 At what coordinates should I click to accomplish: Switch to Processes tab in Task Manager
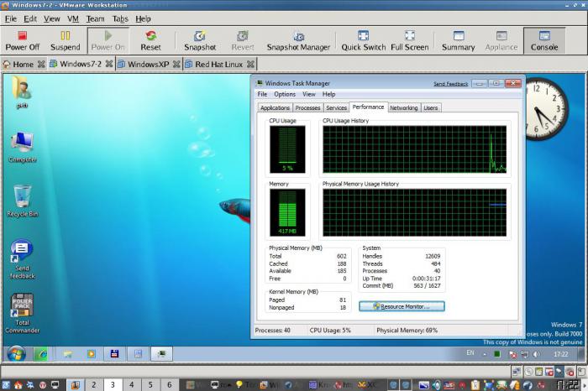pos(307,108)
